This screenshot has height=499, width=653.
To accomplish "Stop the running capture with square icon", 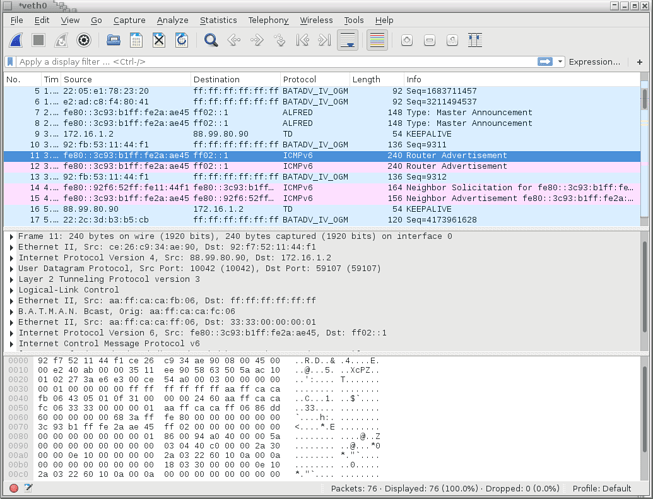I will coord(38,40).
